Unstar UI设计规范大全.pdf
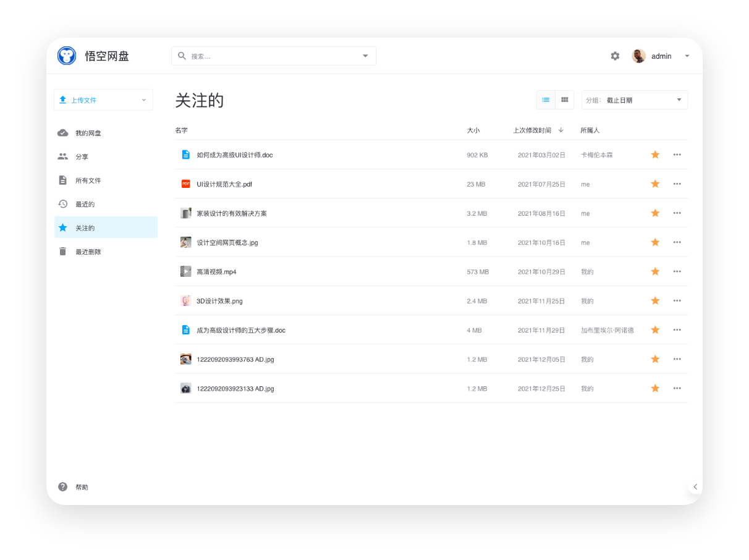This screenshot has width=749, height=560. [x=655, y=184]
